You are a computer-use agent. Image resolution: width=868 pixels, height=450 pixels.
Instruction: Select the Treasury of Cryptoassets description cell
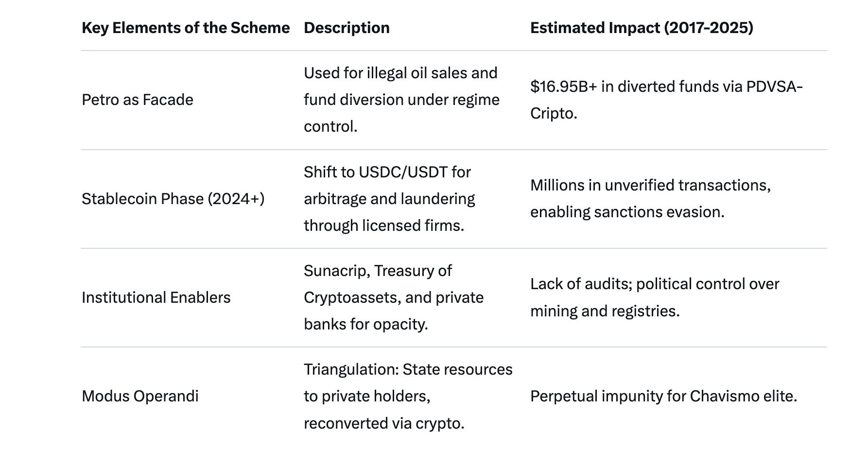coord(394,297)
